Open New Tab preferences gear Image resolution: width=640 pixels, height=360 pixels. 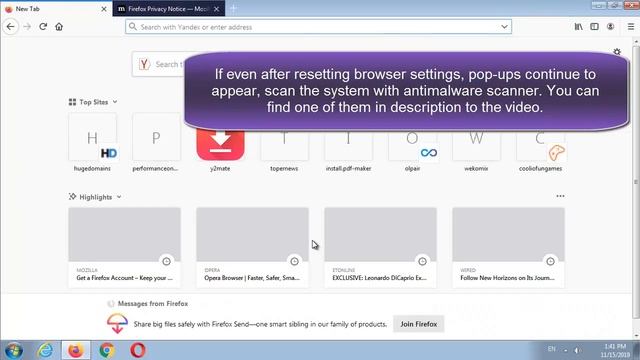[x=617, y=52]
